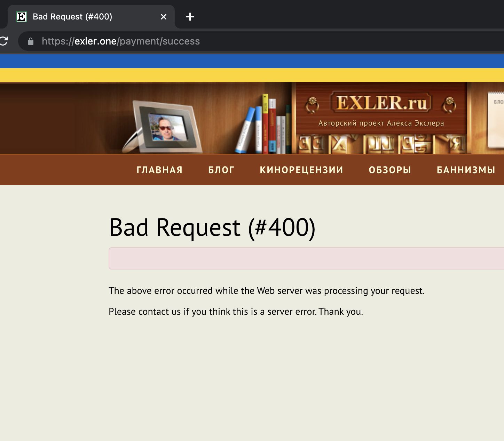Navigate to БАННИЗМЫ section

click(x=466, y=170)
